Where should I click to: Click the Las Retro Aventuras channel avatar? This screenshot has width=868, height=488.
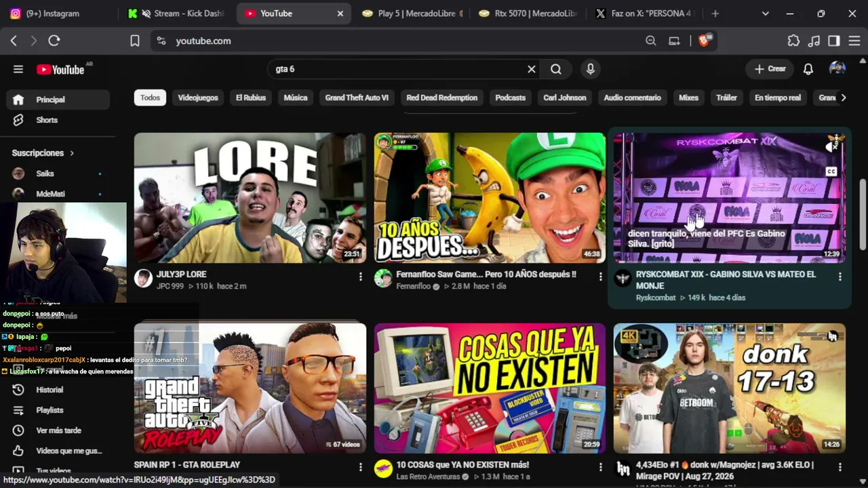point(383,469)
